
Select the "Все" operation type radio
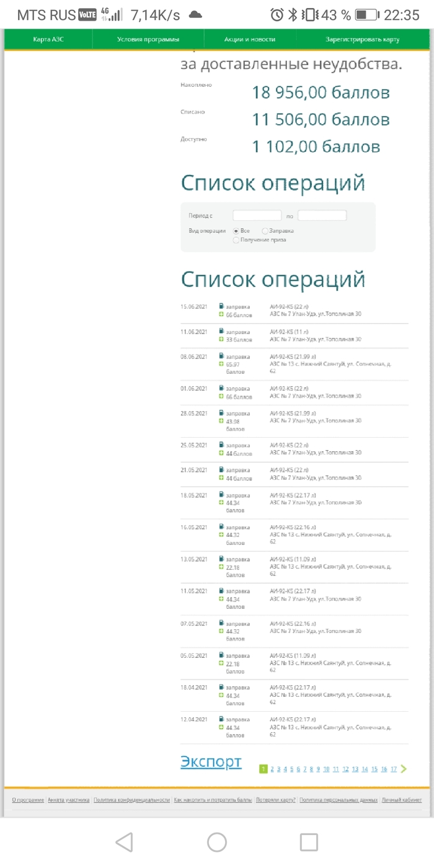tap(236, 231)
